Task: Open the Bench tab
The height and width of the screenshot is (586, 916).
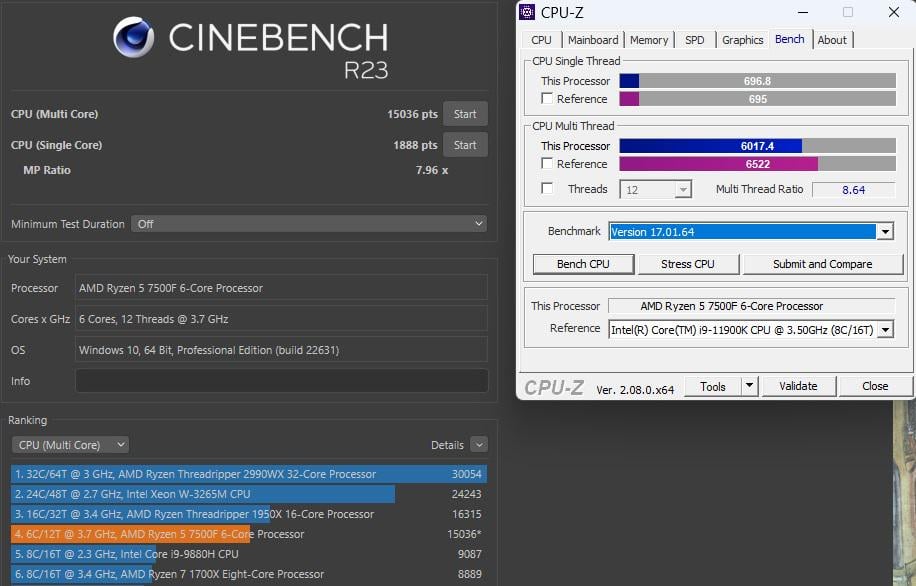Action: pos(790,39)
